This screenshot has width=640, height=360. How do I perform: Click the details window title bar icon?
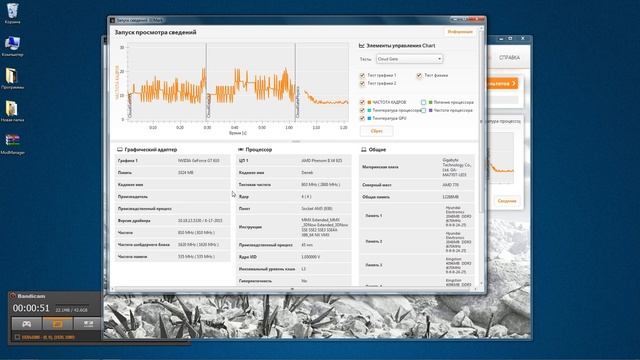[112, 20]
